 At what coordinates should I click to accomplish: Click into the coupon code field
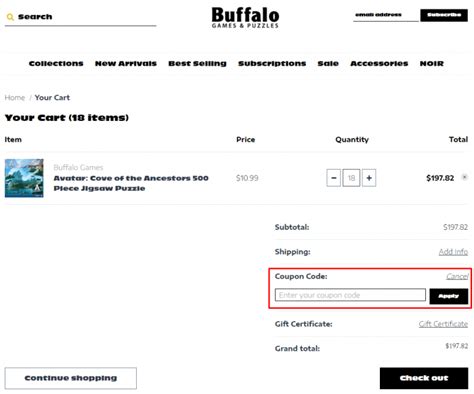(350, 295)
